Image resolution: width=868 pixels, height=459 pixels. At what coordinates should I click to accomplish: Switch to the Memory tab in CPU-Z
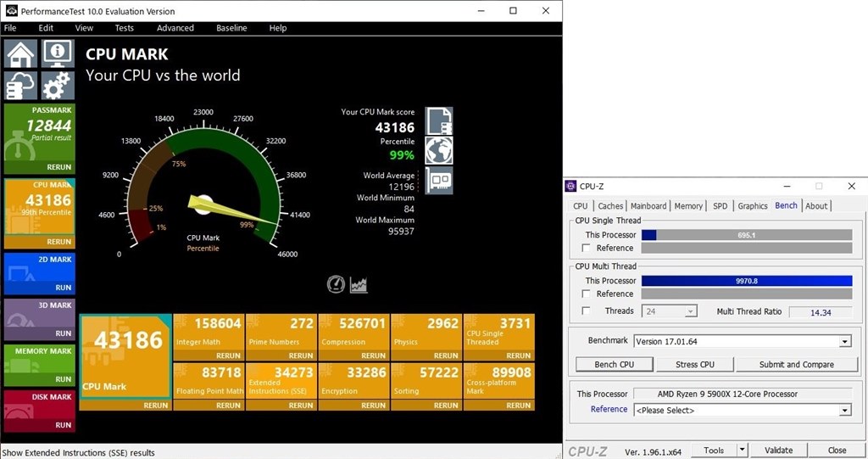[688, 205]
